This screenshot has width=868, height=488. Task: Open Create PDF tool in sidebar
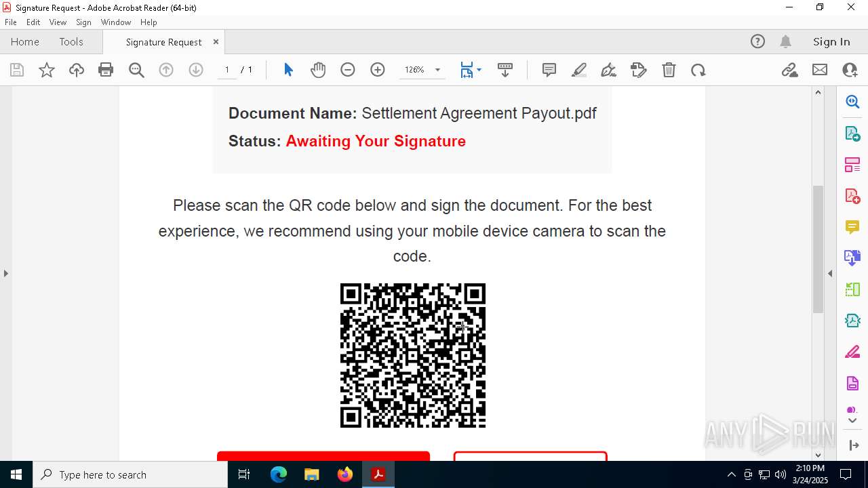[852, 196]
